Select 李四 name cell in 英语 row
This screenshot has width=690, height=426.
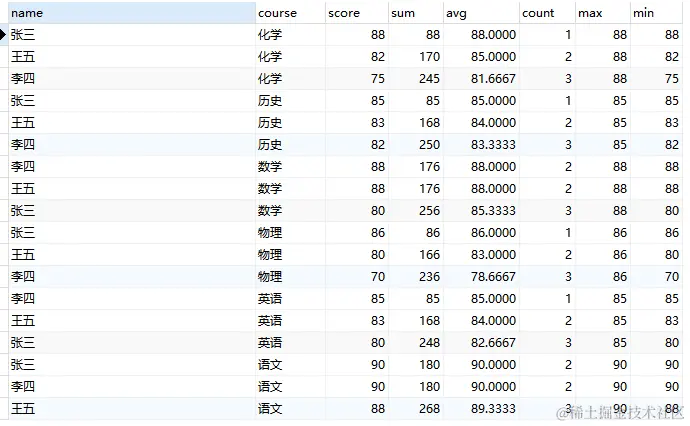132,299
